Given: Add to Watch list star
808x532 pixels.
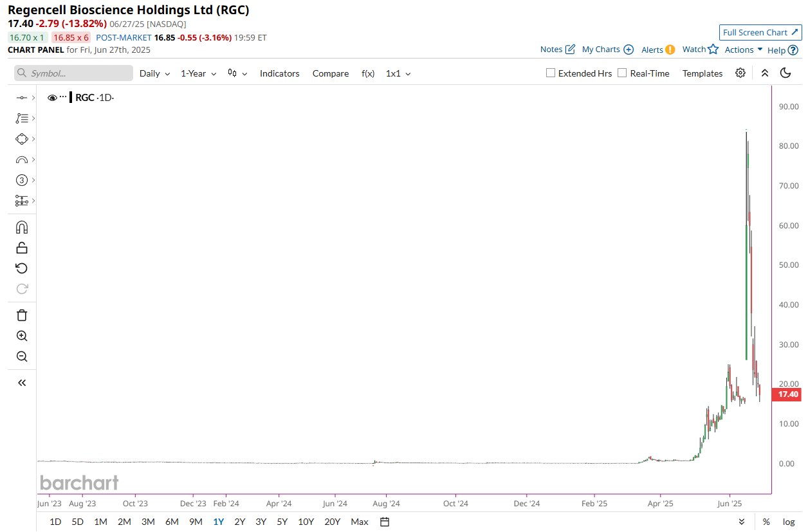Looking at the screenshot, I should pyautogui.click(x=713, y=49).
